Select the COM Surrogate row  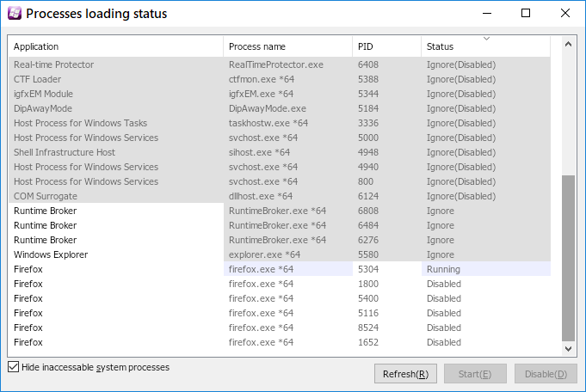280,196
